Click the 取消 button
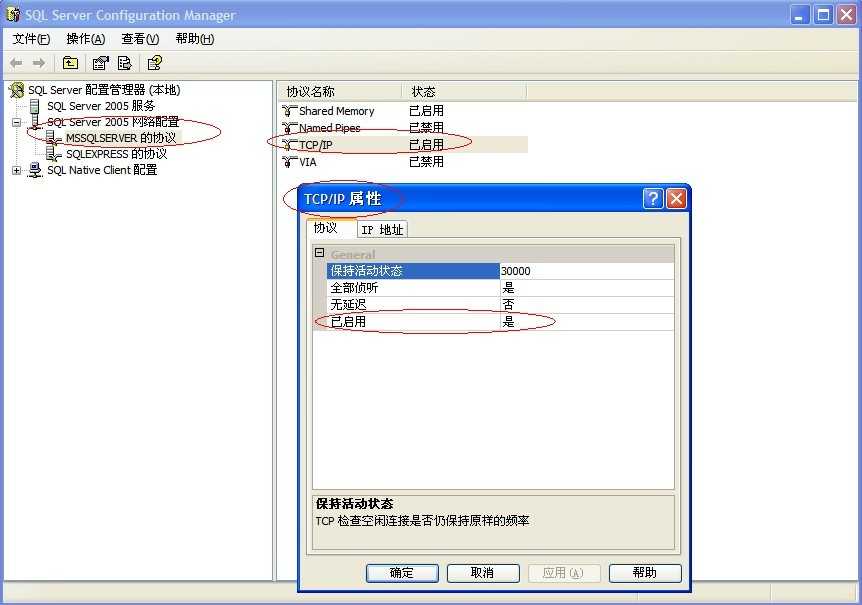Viewport: 862px width, 605px height. (483, 573)
